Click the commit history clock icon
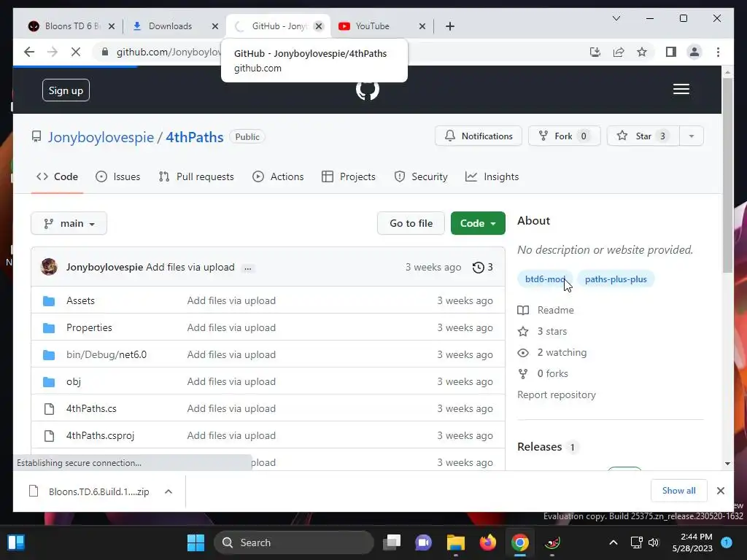The width and height of the screenshot is (747, 560). (478, 267)
